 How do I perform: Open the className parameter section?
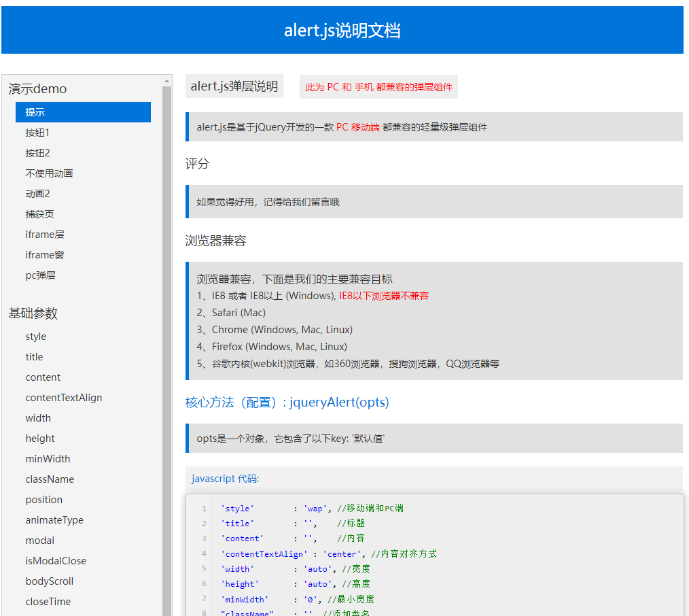click(x=50, y=480)
